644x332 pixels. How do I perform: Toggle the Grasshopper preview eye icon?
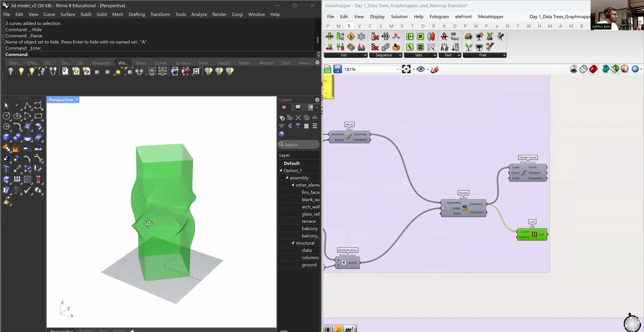tap(421, 69)
